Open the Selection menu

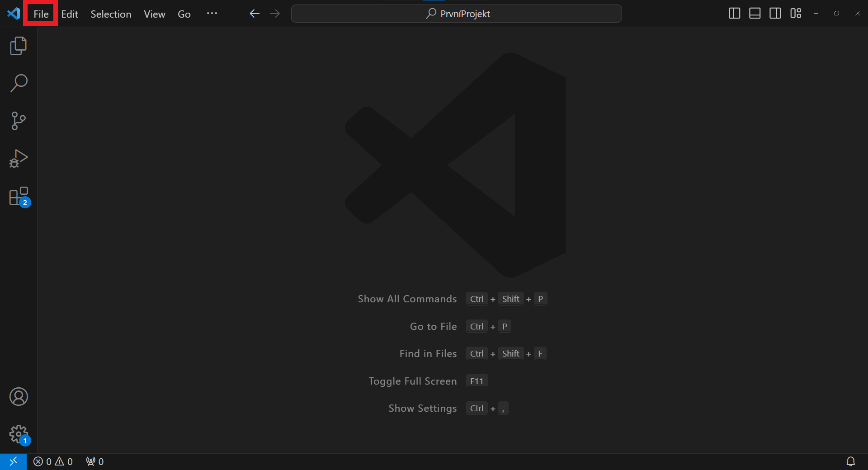110,14
